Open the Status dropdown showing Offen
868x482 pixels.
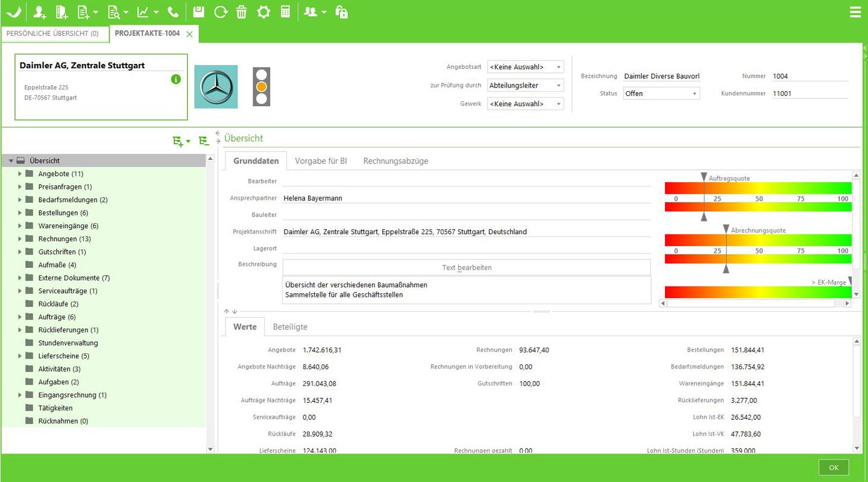pyautogui.click(x=661, y=94)
